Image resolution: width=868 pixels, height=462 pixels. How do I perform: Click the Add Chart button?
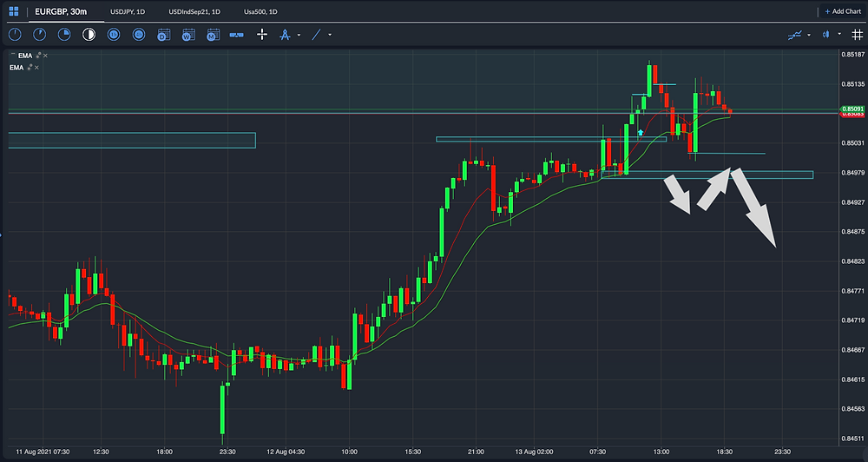tap(843, 11)
